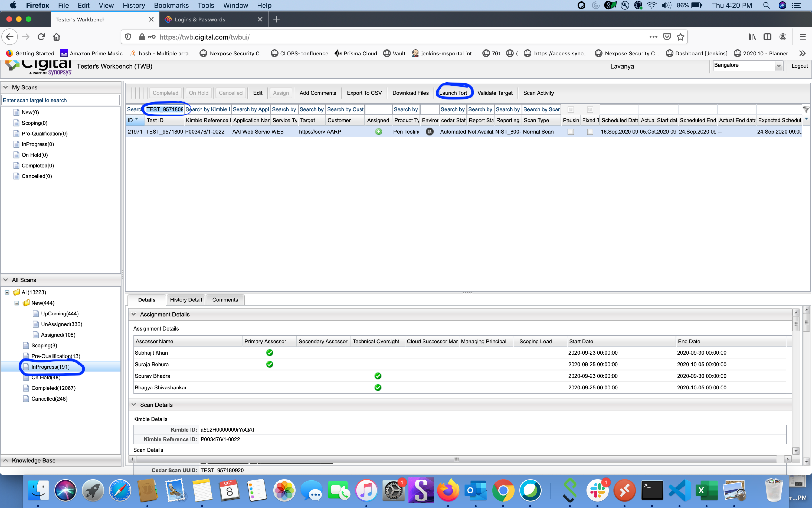Show more bookmarks with the chevron icon
The height and width of the screenshot is (508, 812).
(802, 53)
